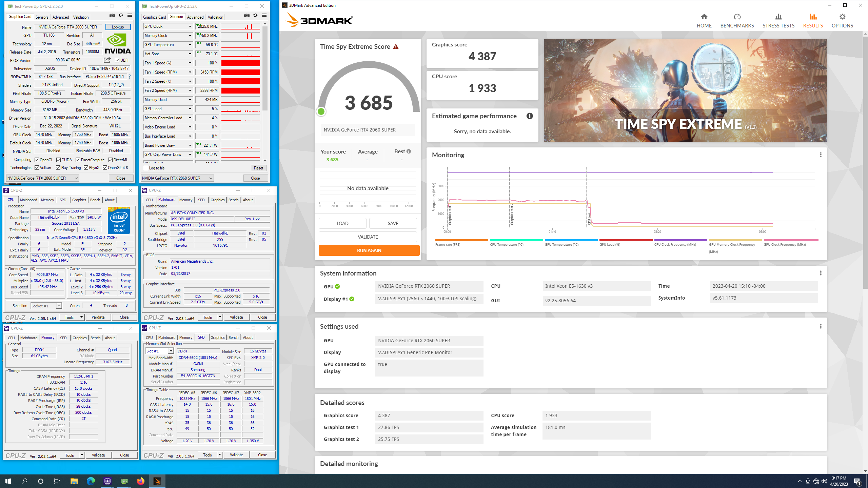Toggle the Ray Tracing checkbox
Viewport: 868px width, 488px height.
[x=58, y=168]
